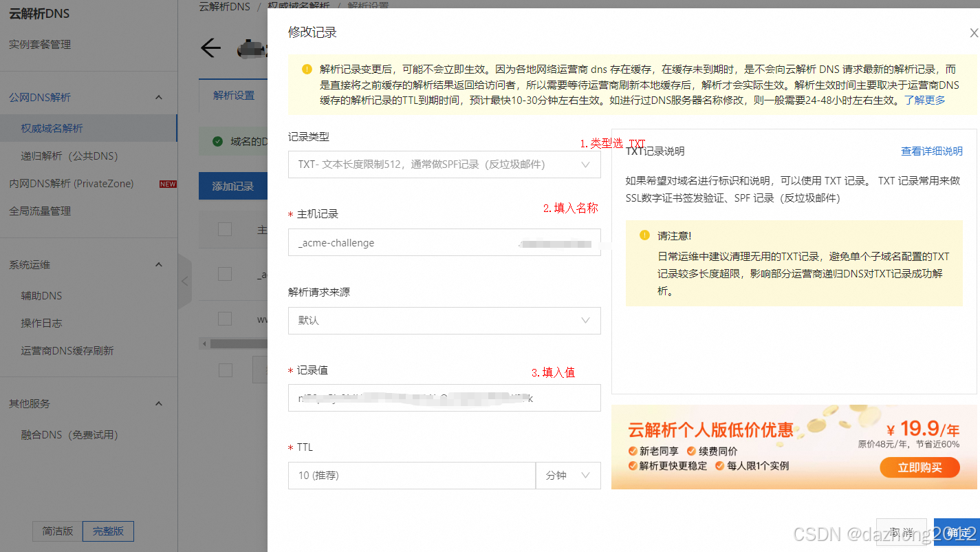
Task: Click the 查看详细说明 link
Action: tap(931, 151)
